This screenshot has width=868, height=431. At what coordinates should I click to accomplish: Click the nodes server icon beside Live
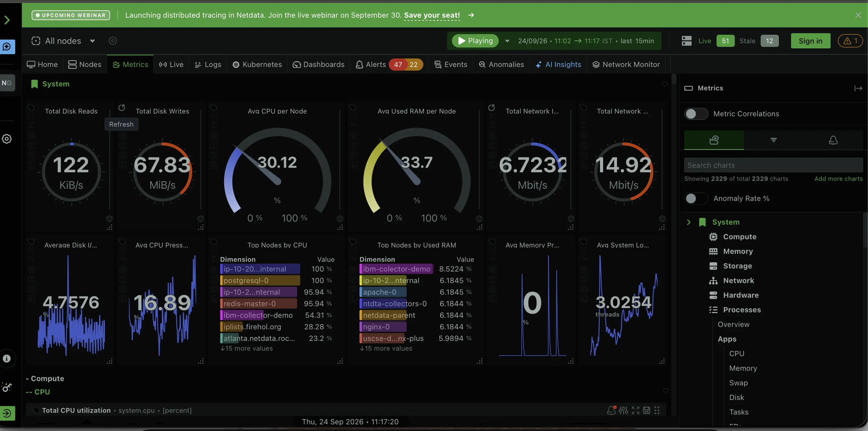(x=686, y=41)
